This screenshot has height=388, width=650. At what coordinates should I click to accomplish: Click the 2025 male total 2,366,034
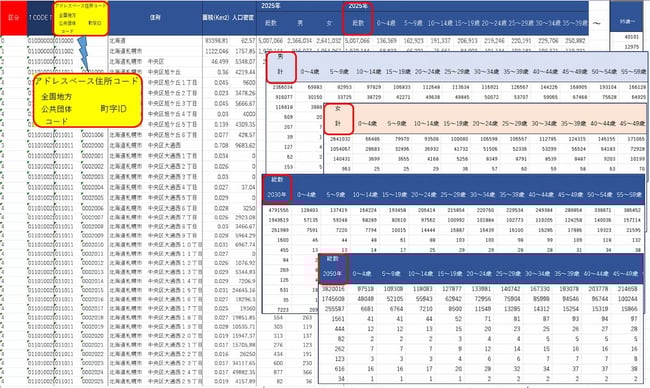point(299,41)
